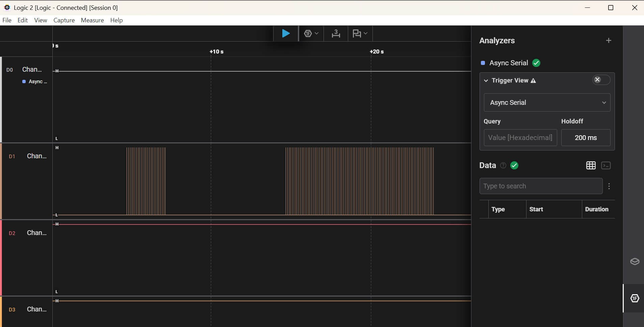Click the Data help question mark icon
Screen dimensions: 644x327
(503, 165)
